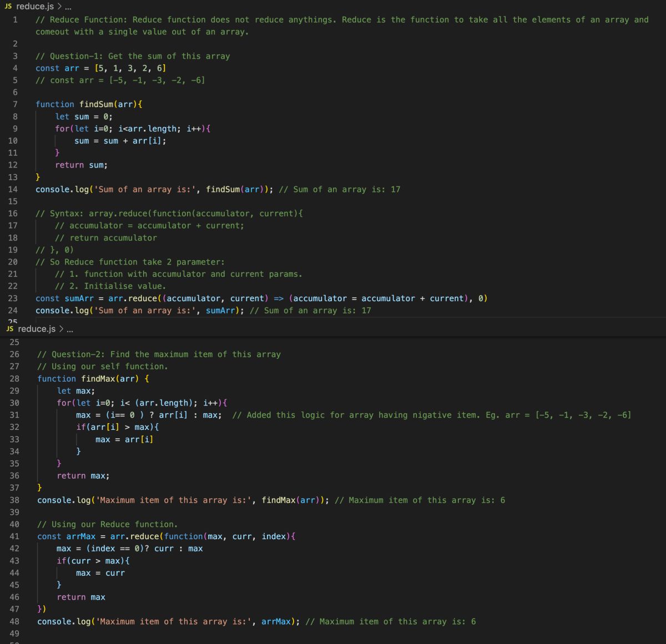Select line number 28 in the gutter
The height and width of the screenshot is (644, 666).
(x=14, y=379)
